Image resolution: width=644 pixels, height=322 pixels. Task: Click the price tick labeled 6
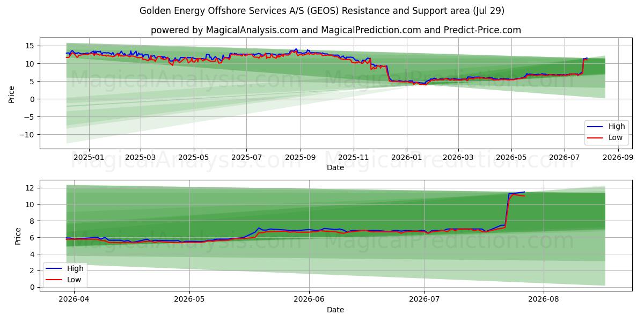coord(33,238)
